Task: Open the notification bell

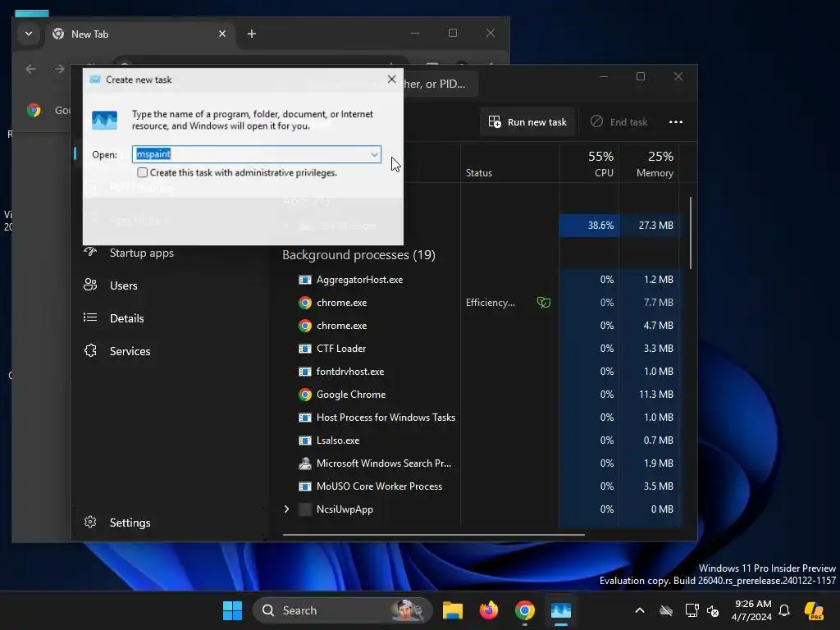Action: (x=784, y=610)
